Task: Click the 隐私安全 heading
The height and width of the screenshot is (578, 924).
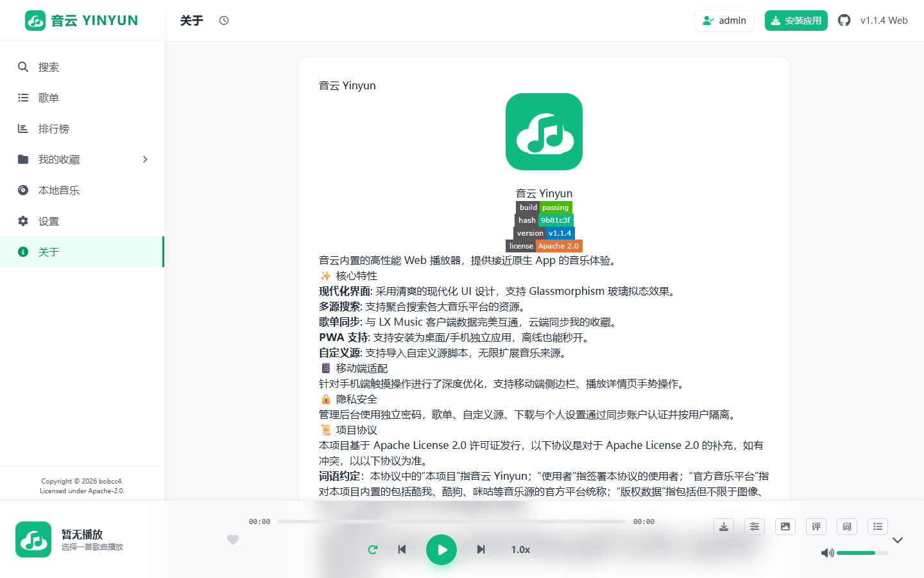Action: pos(357,399)
